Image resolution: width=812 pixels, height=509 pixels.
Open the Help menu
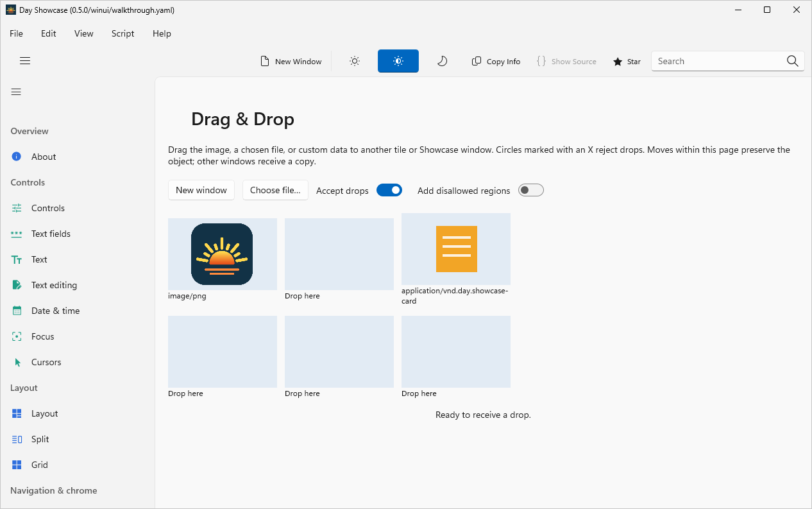click(162, 33)
